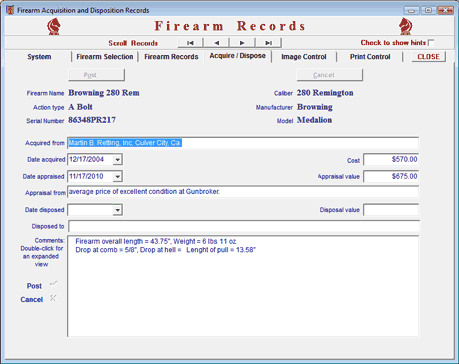Click the left red knight logo
This screenshot has height=364, width=459.
54,26
